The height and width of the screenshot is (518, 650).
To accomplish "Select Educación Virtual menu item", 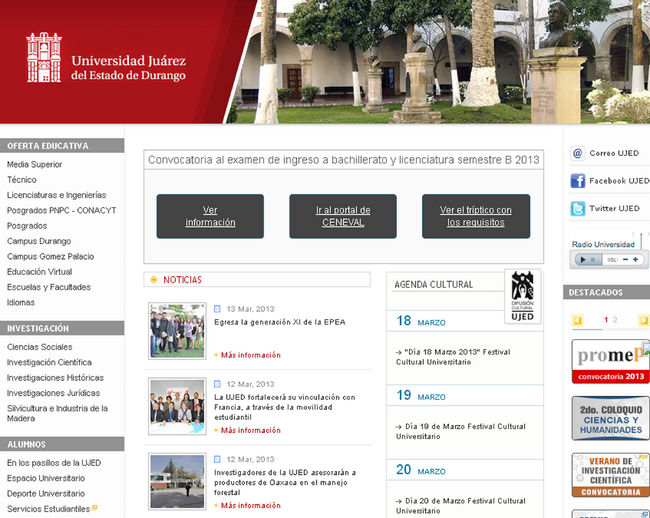I will pyautogui.click(x=39, y=272).
